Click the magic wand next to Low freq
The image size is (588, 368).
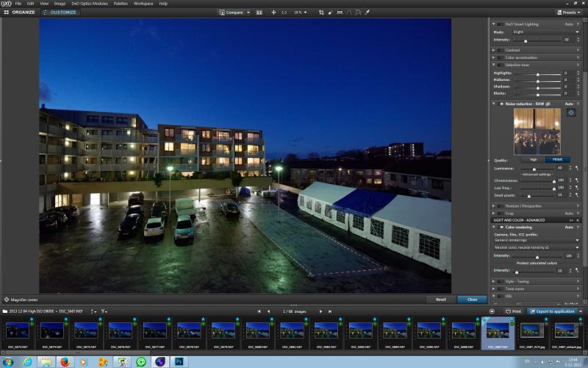[x=578, y=188]
